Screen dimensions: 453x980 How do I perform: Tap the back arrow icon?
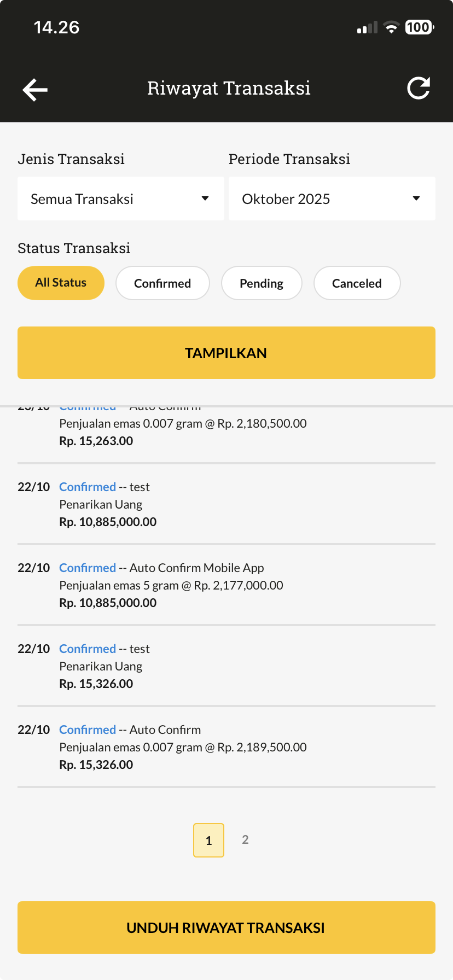35,89
